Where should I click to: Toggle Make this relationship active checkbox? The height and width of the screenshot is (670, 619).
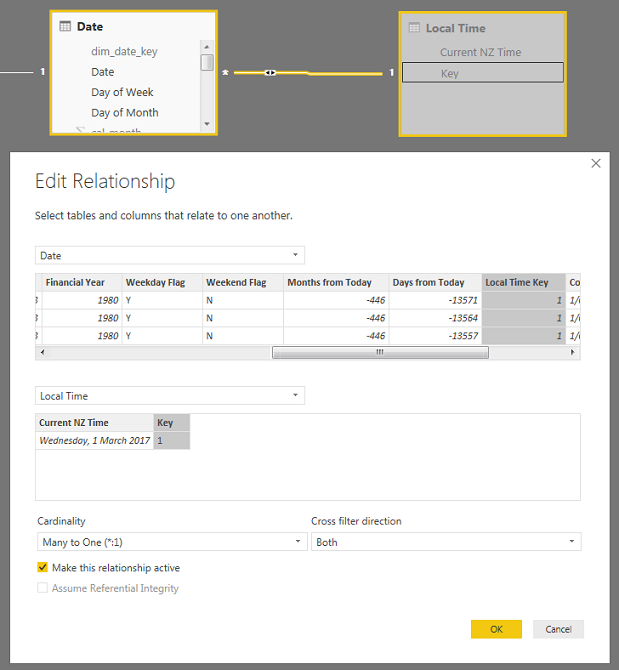[42, 567]
